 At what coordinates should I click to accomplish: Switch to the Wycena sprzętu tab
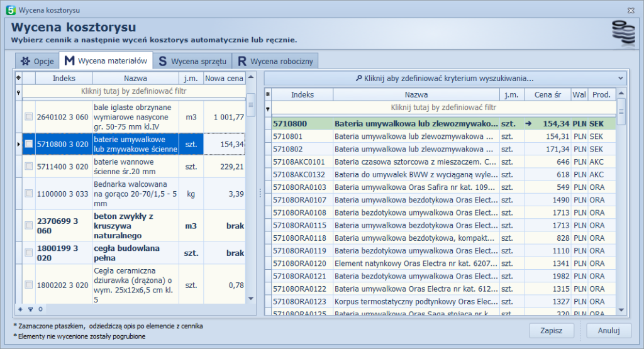click(x=191, y=61)
